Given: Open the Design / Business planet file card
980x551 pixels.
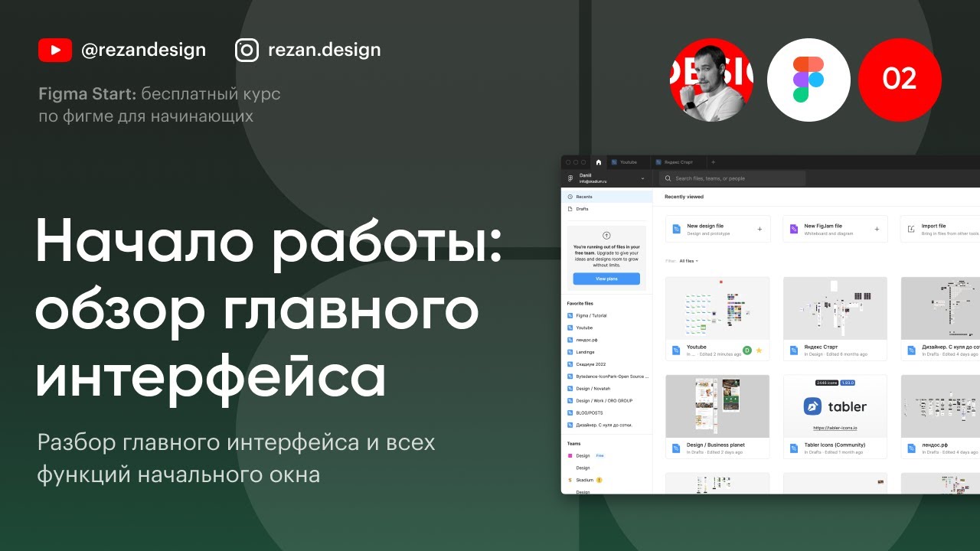Looking at the screenshot, I should coord(717,416).
